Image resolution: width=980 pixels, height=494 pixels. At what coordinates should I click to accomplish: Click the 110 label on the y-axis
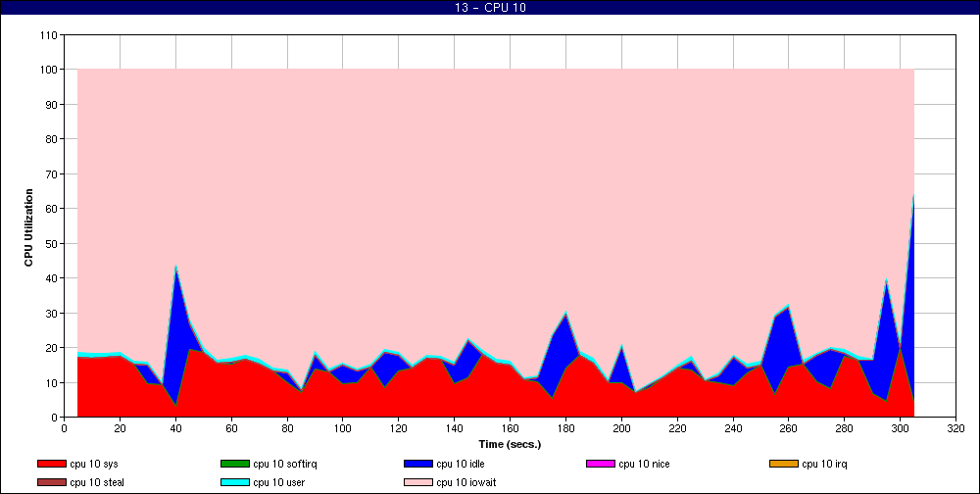coord(50,35)
